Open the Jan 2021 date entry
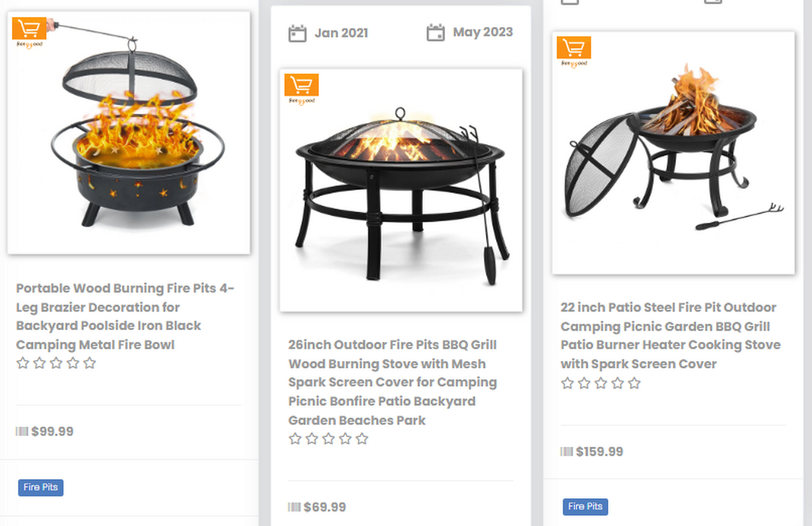The height and width of the screenshot is (526, 812). [x=341, y=32]
